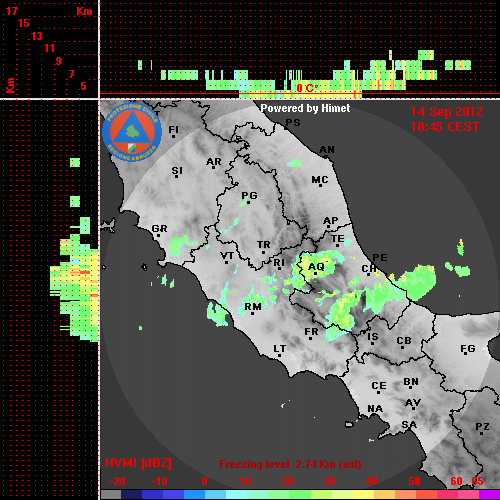Screen dimensions: 500x500
Task: Click the Protezione Civile Regione Abruzzo logo
Action: click(132, 132)
